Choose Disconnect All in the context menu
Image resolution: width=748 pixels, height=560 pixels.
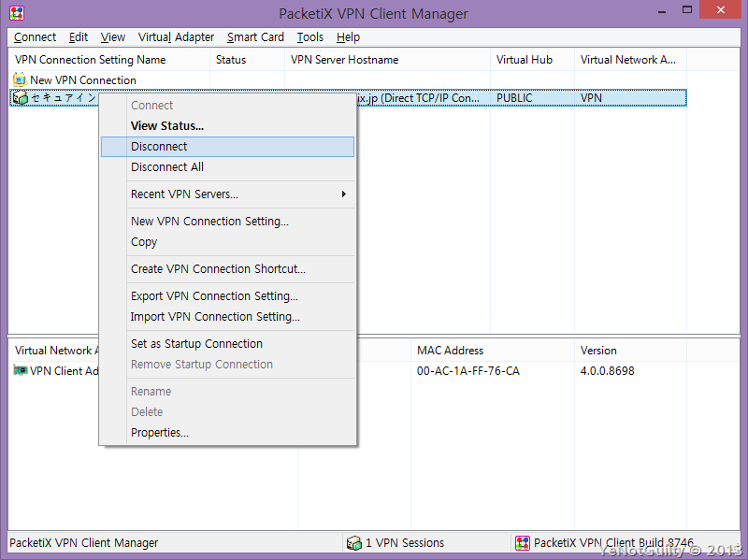227,167
